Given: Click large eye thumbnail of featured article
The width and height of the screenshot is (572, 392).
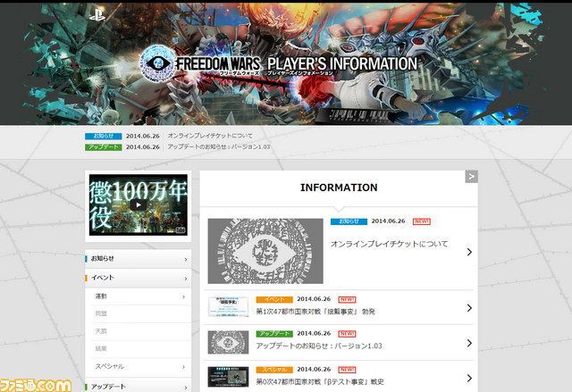Looking at the screenshot, I should pyautogui.click(x=265, y=251).
